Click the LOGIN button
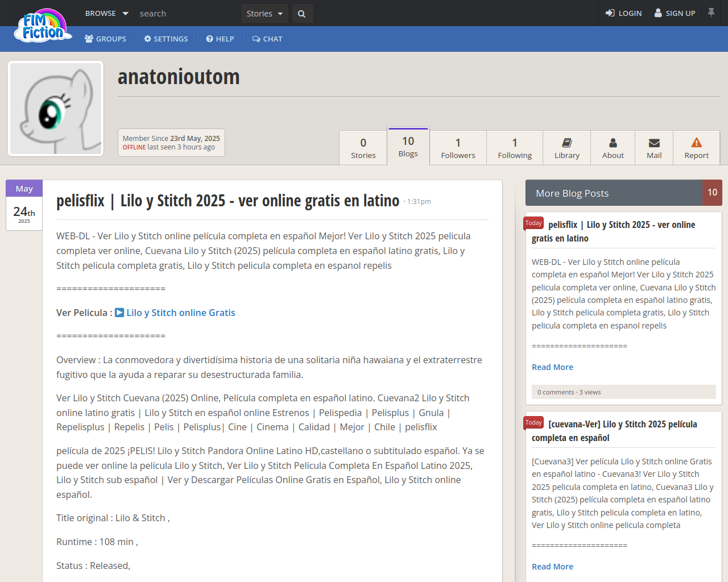728x582 pixels. pos(623,13)
